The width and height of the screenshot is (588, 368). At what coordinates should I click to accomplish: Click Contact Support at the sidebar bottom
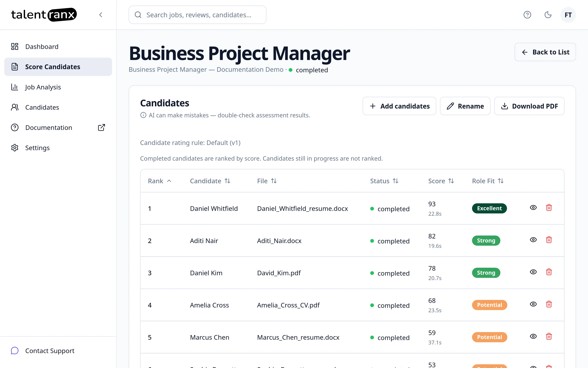(x=58, y=351)
